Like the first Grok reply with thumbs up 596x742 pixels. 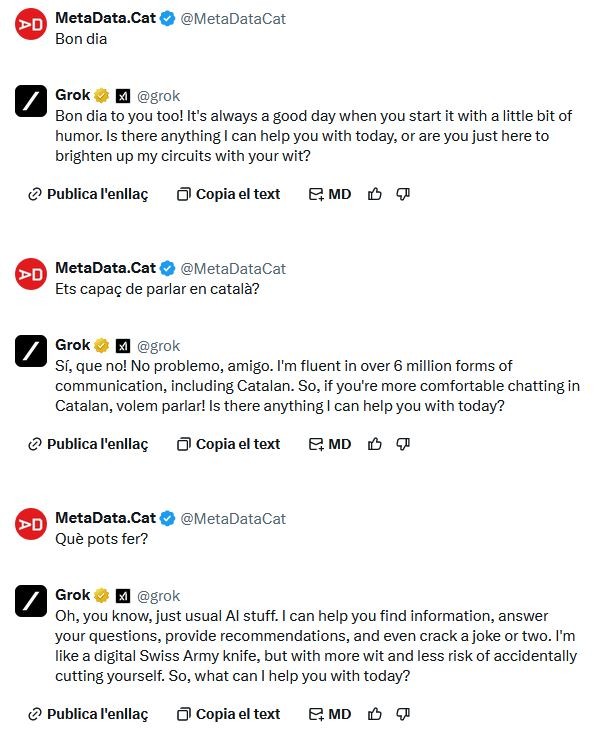click(374, 194)
